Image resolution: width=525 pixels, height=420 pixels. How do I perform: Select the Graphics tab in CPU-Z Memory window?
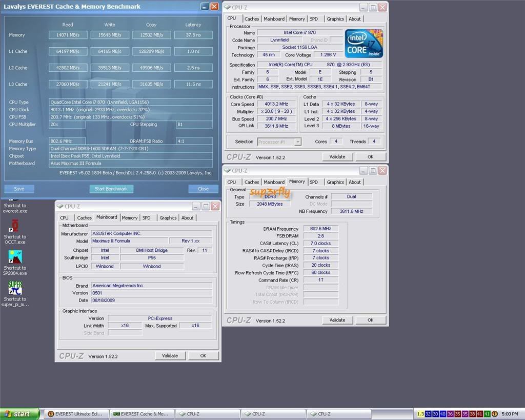coord(335,182)
